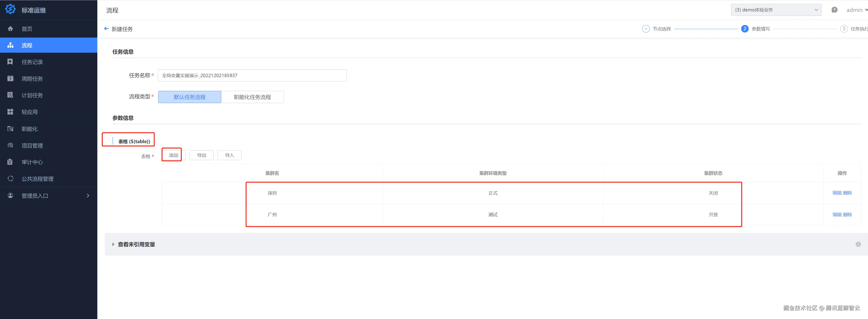The image size is (868, 319).
Task: Click the help question mark icon
Action: pyautogui.click(x=834, y=10)
